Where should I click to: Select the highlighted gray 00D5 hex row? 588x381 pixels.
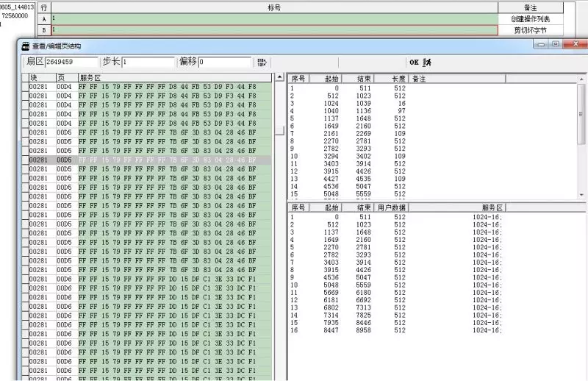(147, 160)
